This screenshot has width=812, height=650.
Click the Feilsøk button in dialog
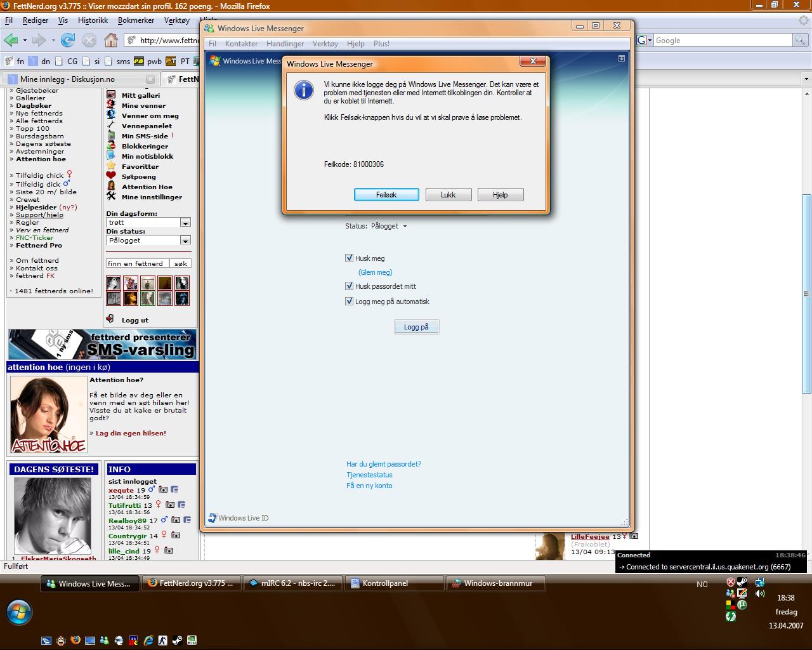click(x=386, y=195)
